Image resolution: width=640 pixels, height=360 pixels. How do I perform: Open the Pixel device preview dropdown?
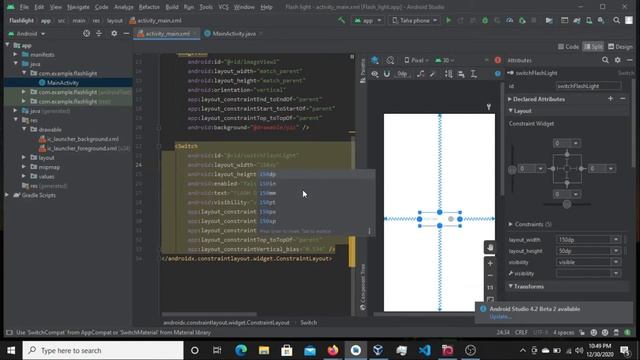[x=416, y=60]
